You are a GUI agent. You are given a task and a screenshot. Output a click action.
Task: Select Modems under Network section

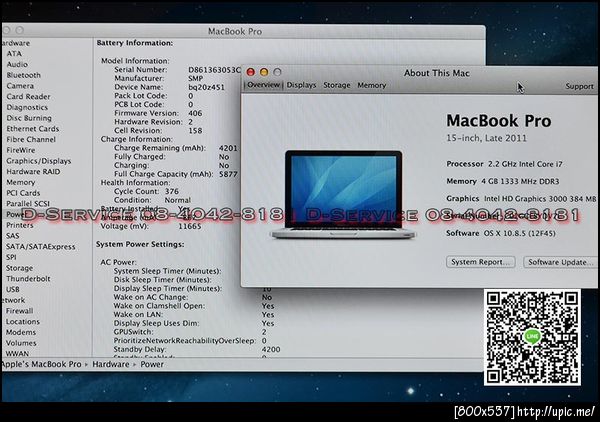click(x=21, y=332)
